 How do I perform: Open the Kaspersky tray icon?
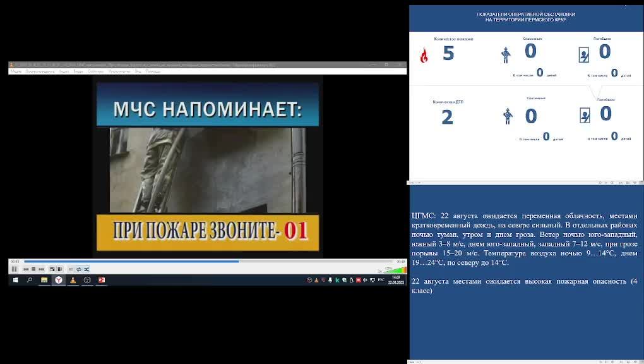click(x=337, y=280)
